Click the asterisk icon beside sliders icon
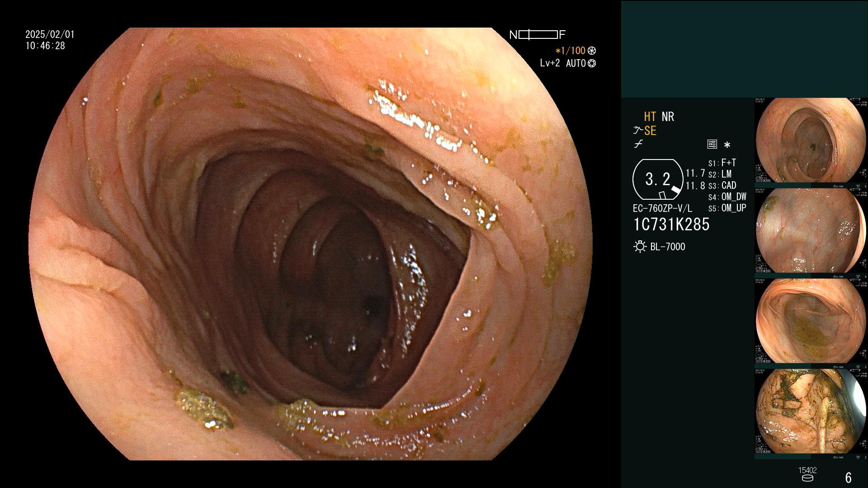Viewport: 868px width, 488px height. click(727, 145)
